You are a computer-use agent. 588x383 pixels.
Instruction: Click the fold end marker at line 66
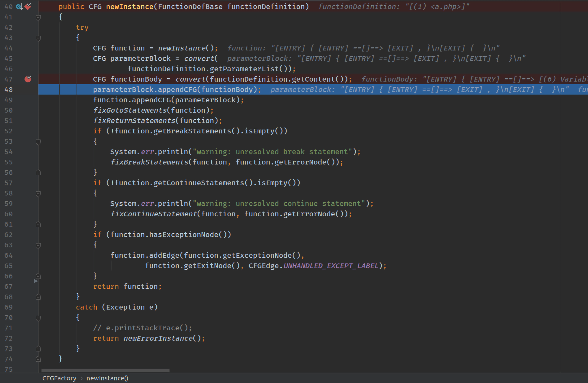tap(38, 276)
